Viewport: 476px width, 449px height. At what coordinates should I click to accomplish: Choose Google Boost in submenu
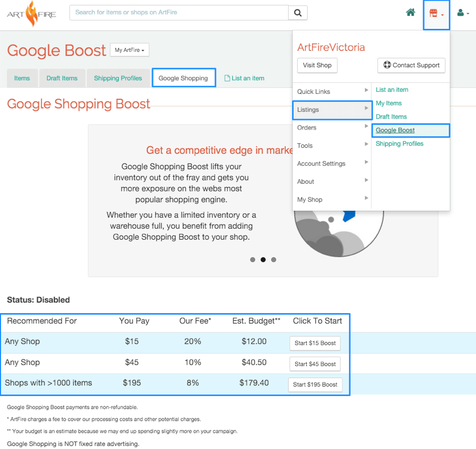click(410, 130)
